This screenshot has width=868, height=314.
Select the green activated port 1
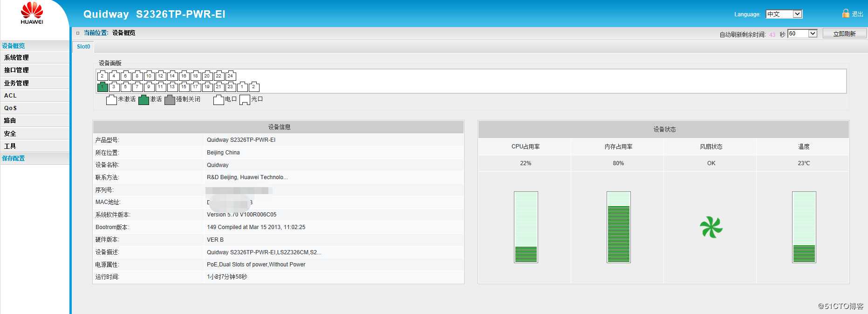point(103,87)
